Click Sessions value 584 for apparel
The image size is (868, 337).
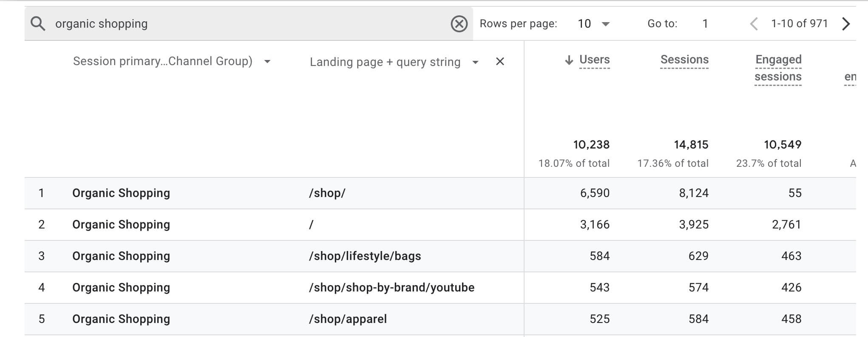[x=698, y=319]
